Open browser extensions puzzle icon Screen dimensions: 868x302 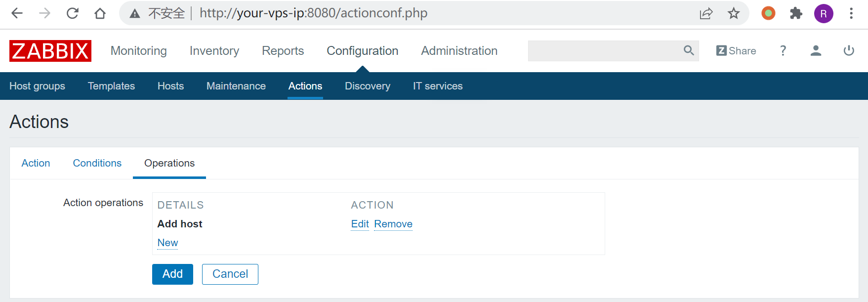796,13
